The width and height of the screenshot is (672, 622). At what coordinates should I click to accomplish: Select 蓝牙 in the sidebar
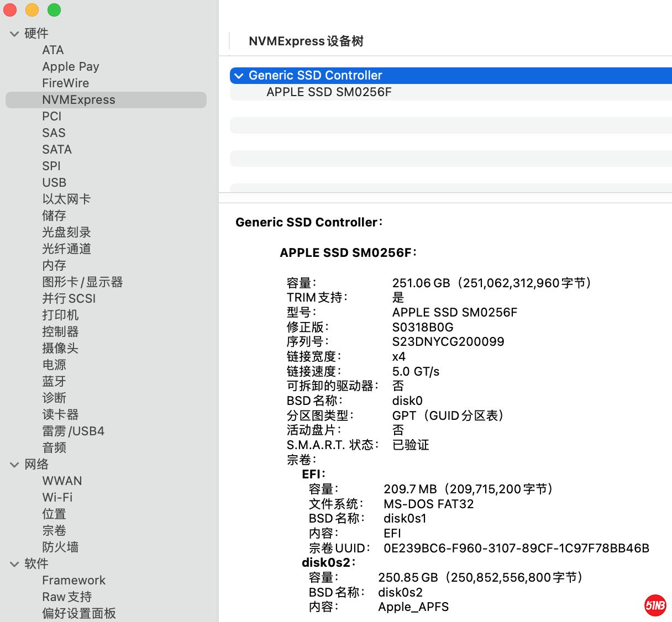tap(54, 382)
